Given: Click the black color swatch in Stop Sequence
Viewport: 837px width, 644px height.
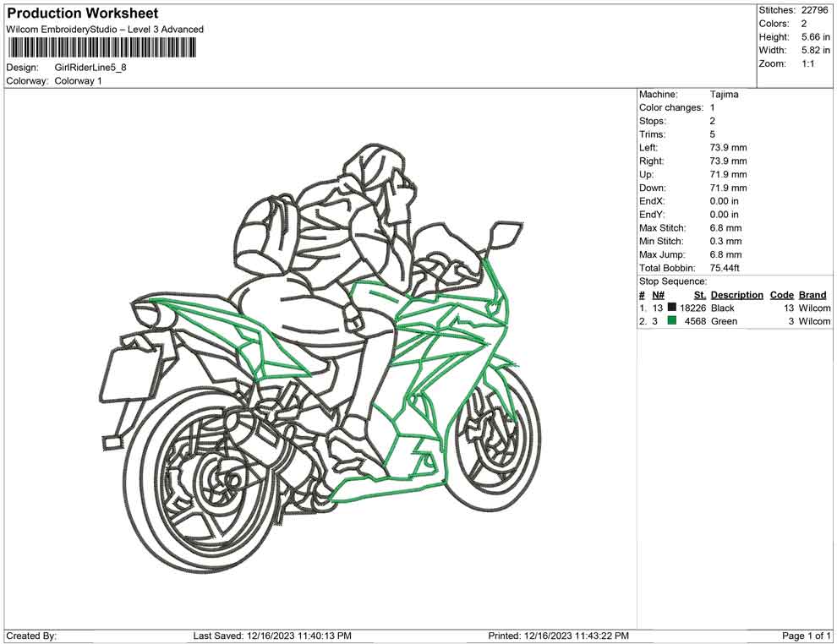Looking at the screenshot, I should point(672,308).
